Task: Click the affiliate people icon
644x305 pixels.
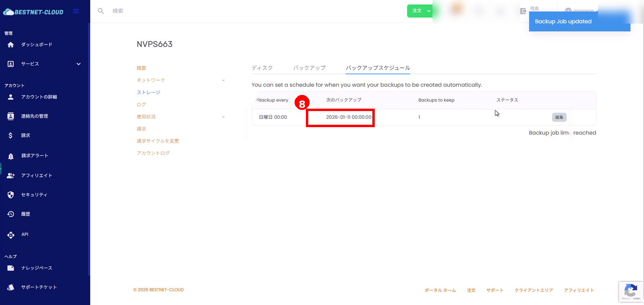Action: click(11, 175)
